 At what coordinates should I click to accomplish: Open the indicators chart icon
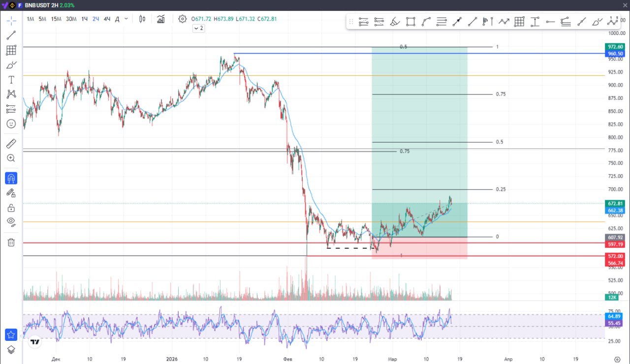161,19
